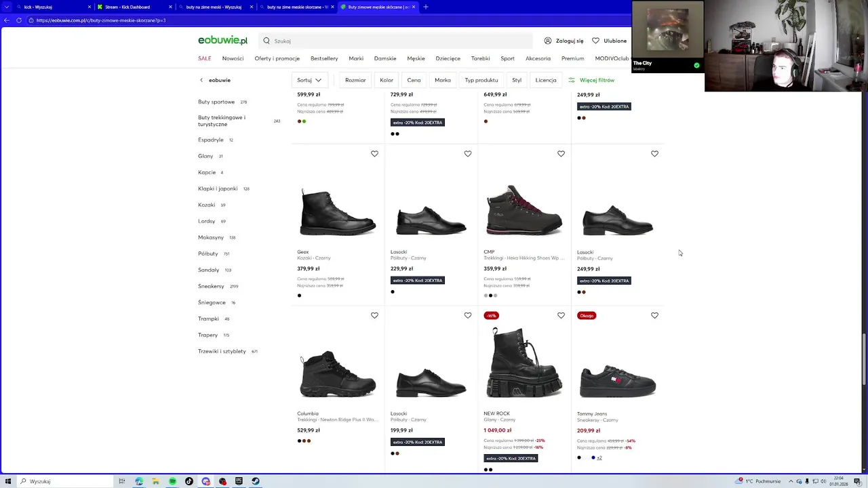Image resolution: width=868 pixels, height=488 pixels.
Task: Favorite the Tommy Jeans sneakers
Action: 654,315
